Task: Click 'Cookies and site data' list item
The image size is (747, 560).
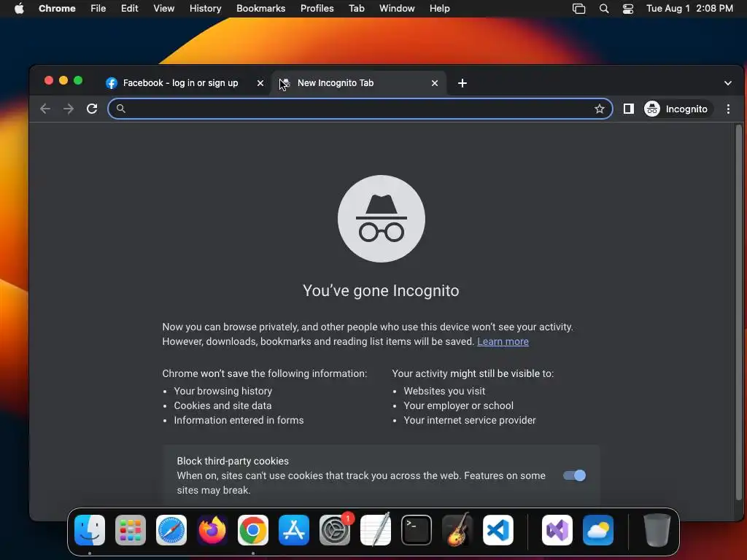Action: tap(222, 405)
